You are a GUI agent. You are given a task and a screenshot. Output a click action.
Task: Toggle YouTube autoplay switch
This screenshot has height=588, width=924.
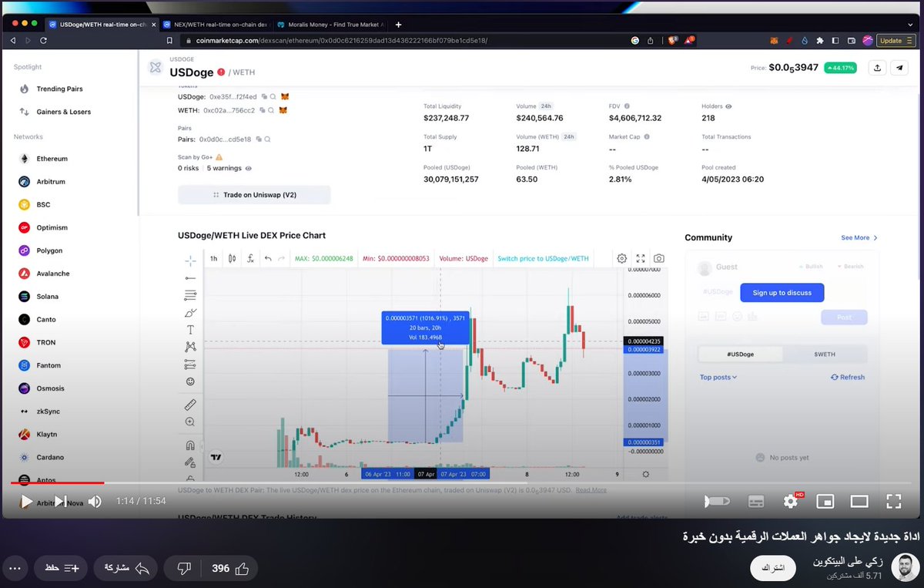tap(717, 502)
